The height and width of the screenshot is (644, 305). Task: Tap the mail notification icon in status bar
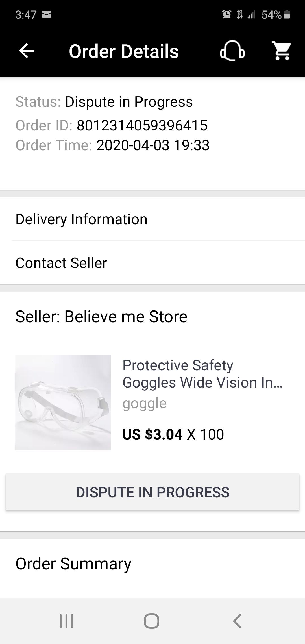pos(46,14)
